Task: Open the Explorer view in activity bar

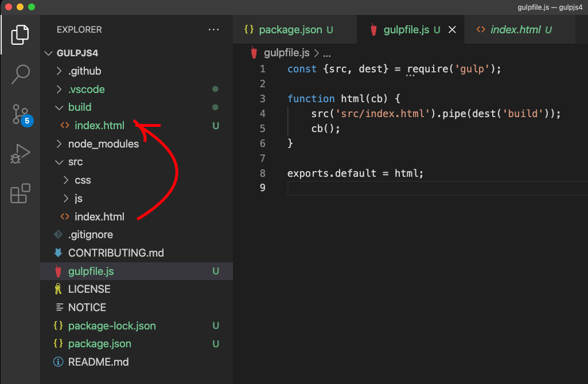Action: click(20, 35)
